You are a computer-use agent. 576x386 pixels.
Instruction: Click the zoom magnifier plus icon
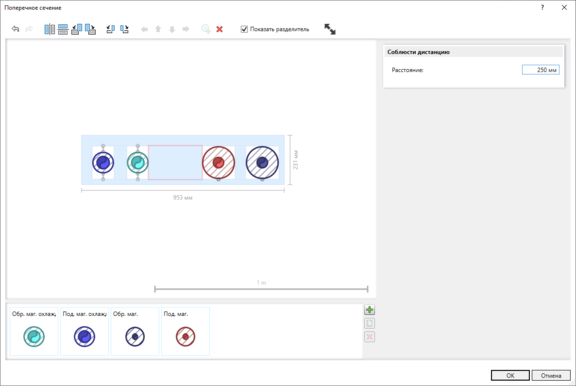coord(206,29)
